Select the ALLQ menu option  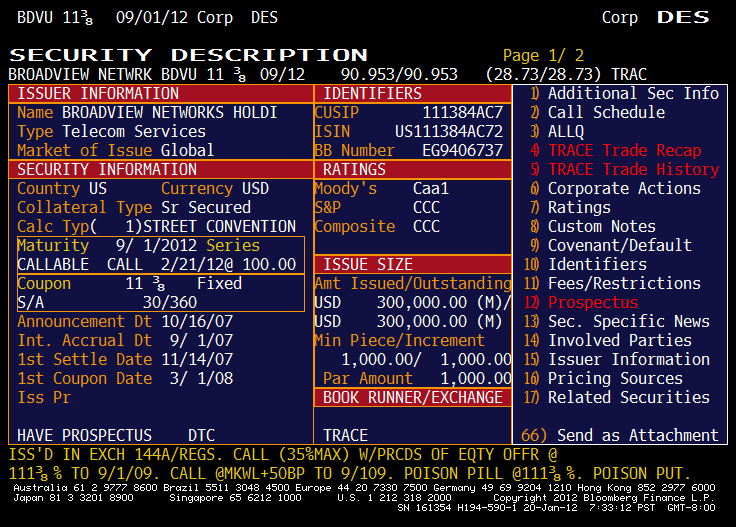pyautogui.click(x=557, y=131)
